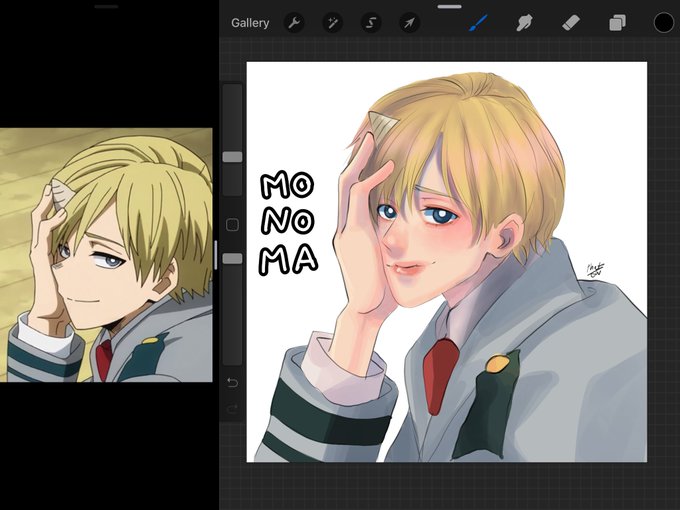The image size is (680, 510).
Task: Open the black active color swatch
Action: point(664,23)
